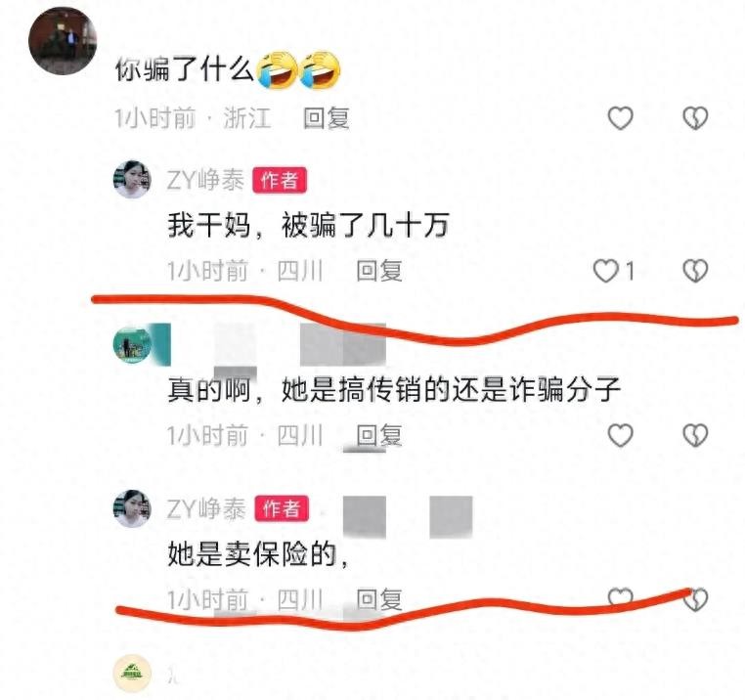Viewport: 745px width, 700px height.
Task: Select the "她是搞传销的还是诈骗分子" comment text
Action: 451,390
